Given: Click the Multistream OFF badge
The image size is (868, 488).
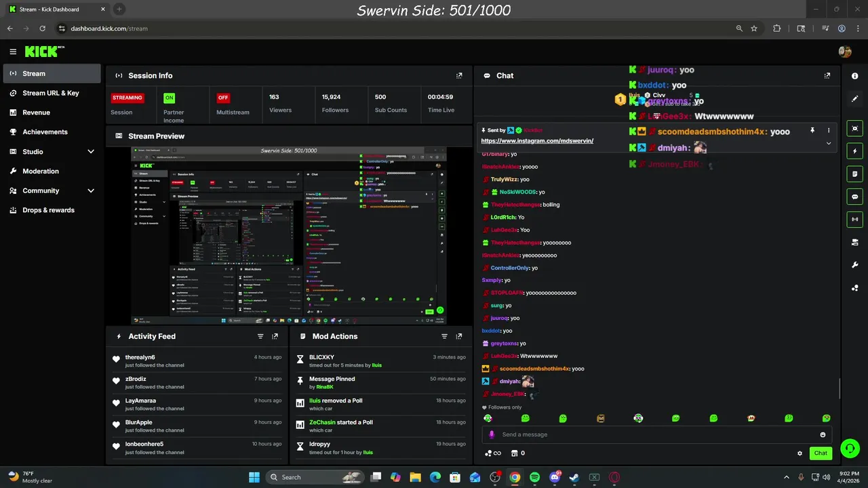Looking at the screenshot, I should coord(223,98).
